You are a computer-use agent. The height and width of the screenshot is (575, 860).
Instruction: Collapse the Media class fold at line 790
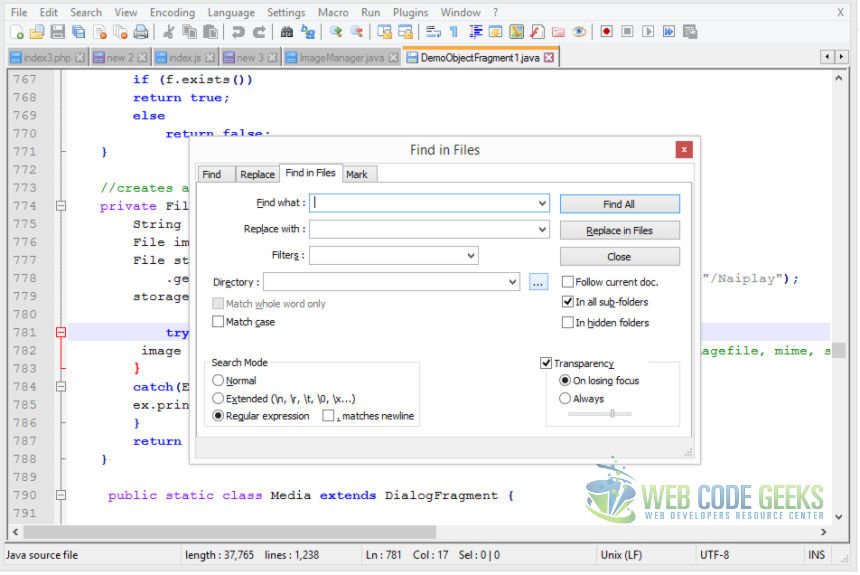pyautogui.click(x=61, y=497)
